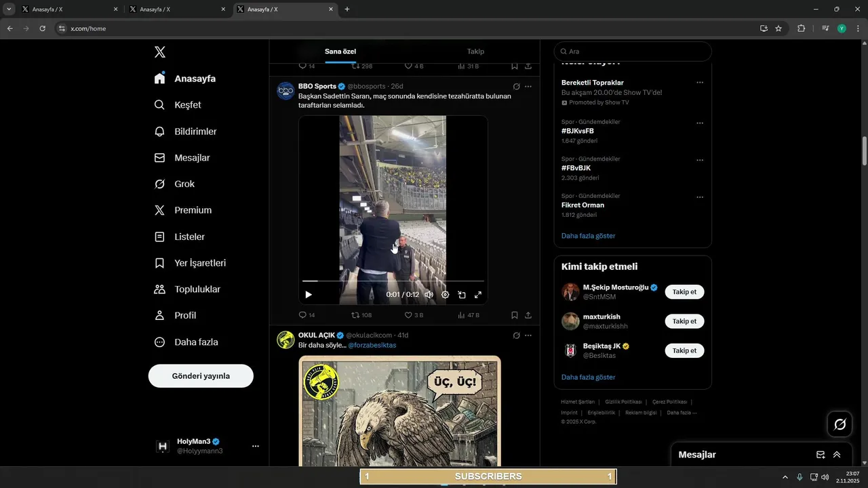Click the Ara search field
868x488 pixels.
(633, 52)
